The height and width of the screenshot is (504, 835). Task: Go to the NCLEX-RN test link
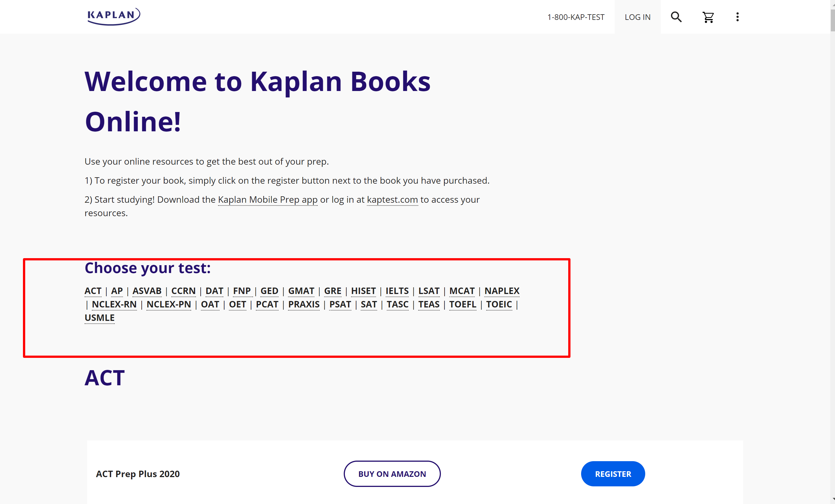tap(114, 304)
